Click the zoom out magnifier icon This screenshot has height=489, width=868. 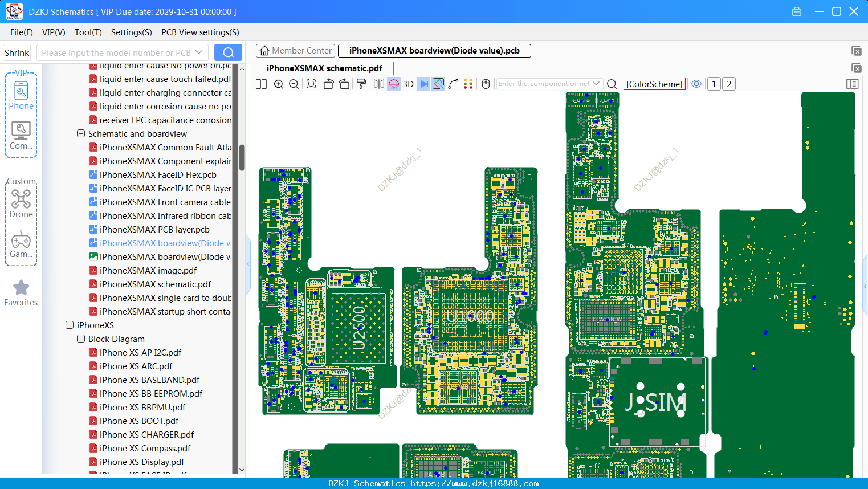click(x=294, y=84)
